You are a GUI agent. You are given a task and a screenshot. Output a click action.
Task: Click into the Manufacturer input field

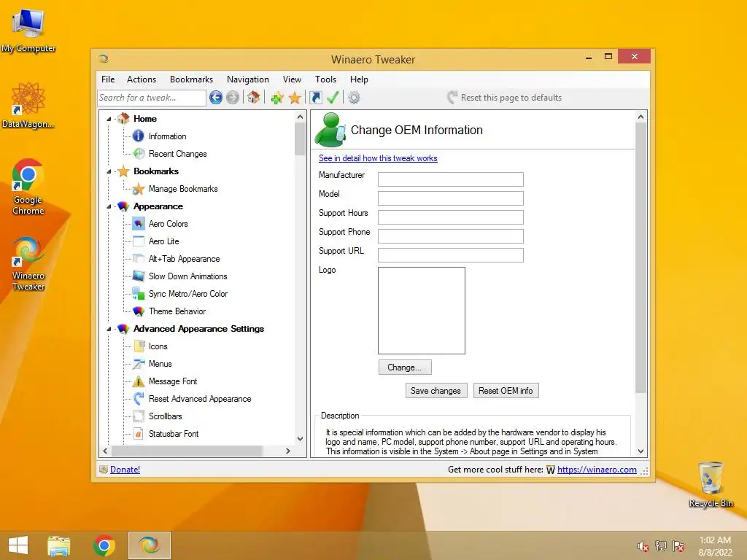click(451, 179)
